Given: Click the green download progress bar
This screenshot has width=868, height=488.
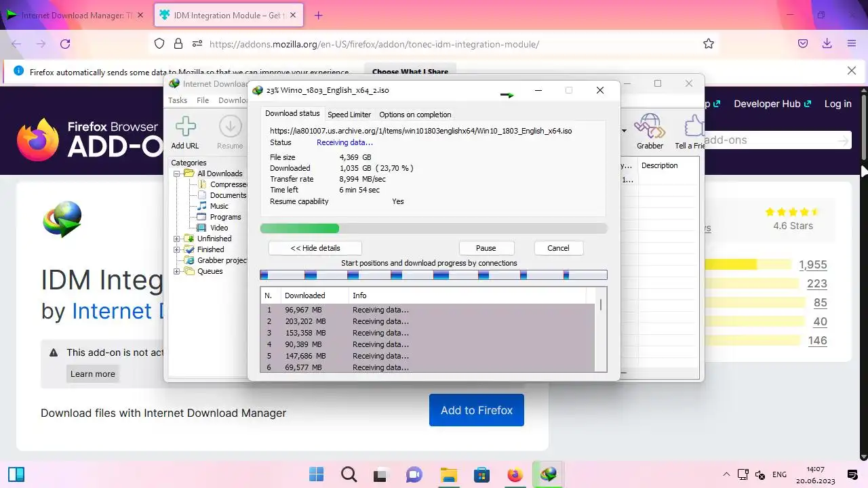Looking at the screenshot, I should coord(434,228).
